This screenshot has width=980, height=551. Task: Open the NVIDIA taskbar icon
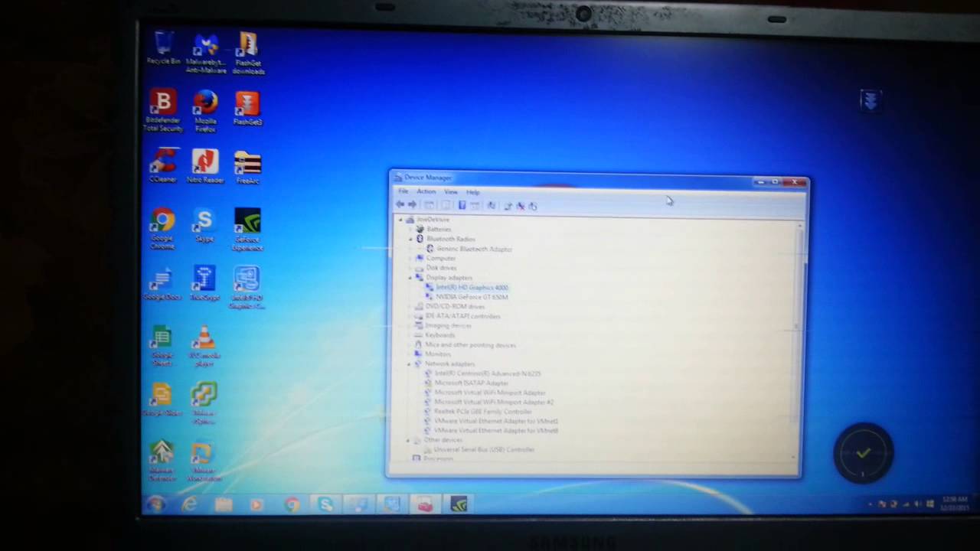point(459,505)
